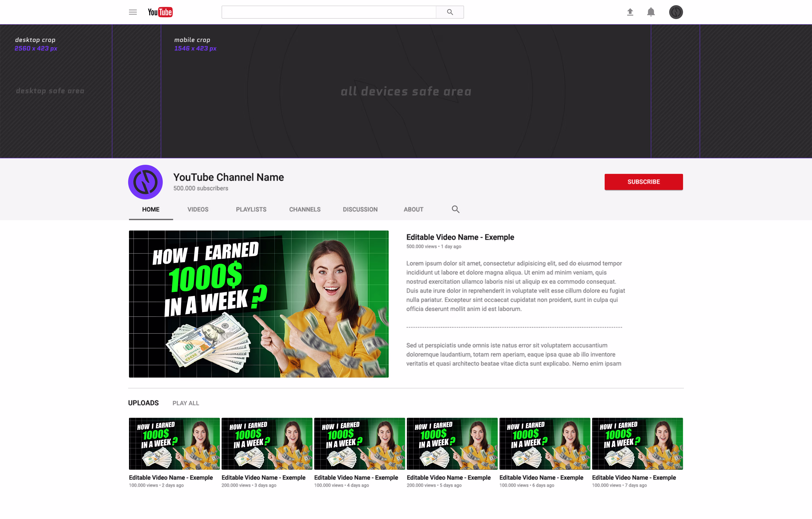Viewport: 812px width, 519px height.
Task: Go to the Channels tab
Action: (304, 209)
